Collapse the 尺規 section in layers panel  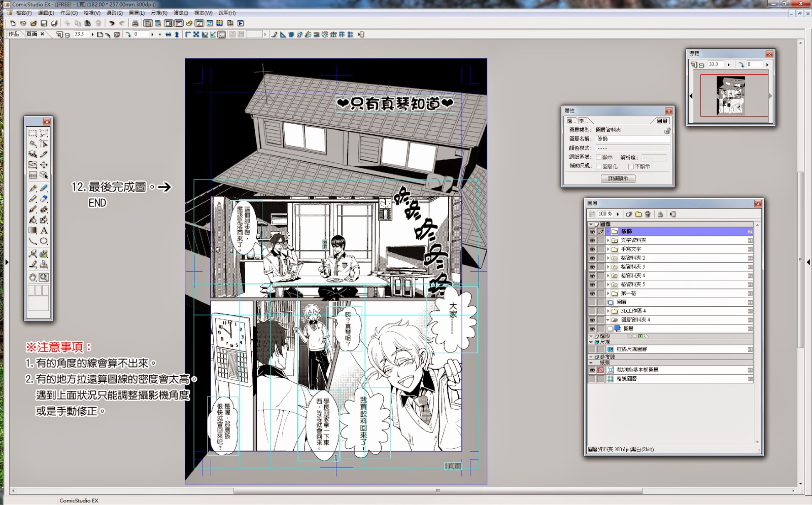tap(591, 342)
